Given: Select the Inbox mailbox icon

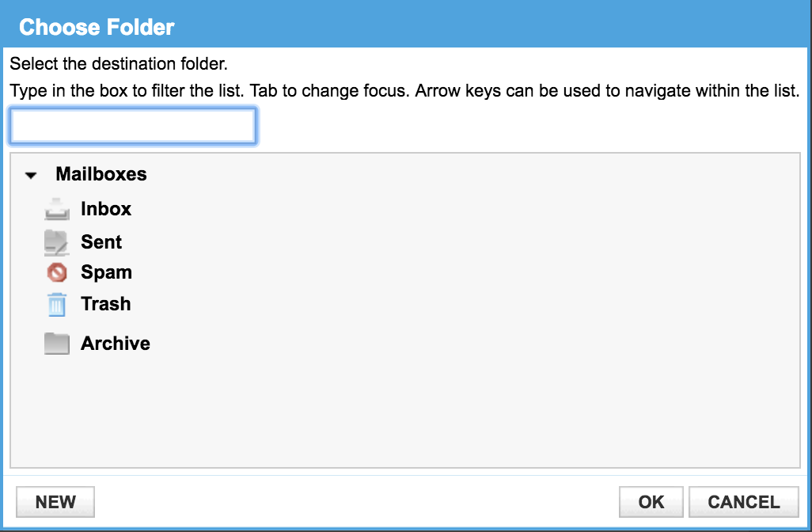Looking at the screenshot, I should click(x=55, y=209).
